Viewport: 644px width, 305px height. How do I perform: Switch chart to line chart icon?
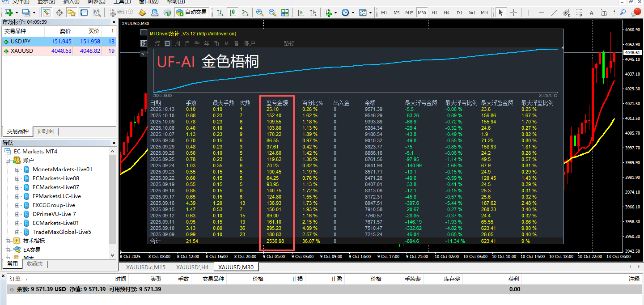pos(245,13)
